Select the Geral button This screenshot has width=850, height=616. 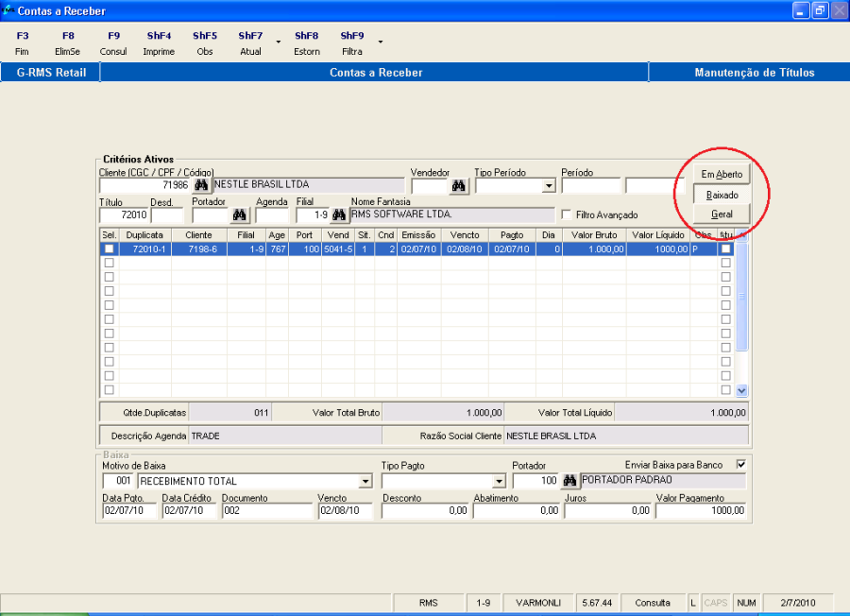[x=722, y=214]
